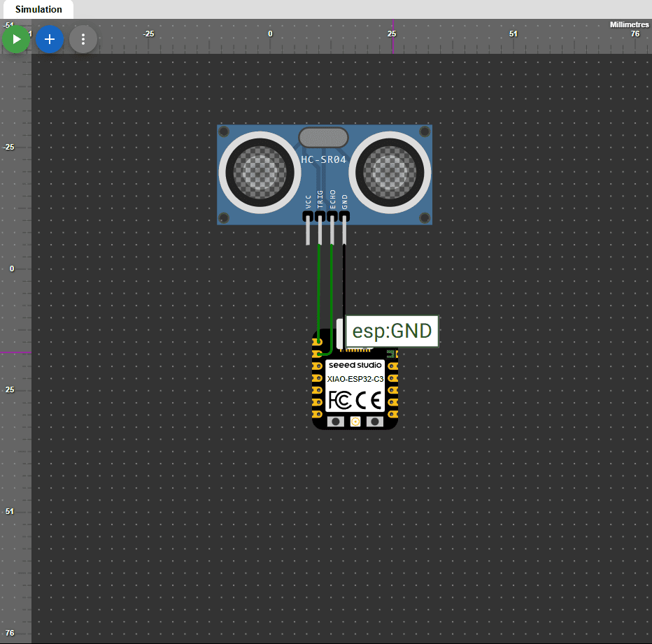This screenshot has height=644, width=652.
Task: Click the crystal oscillator on the HC-SR04
Action: [x=323, y=138]
